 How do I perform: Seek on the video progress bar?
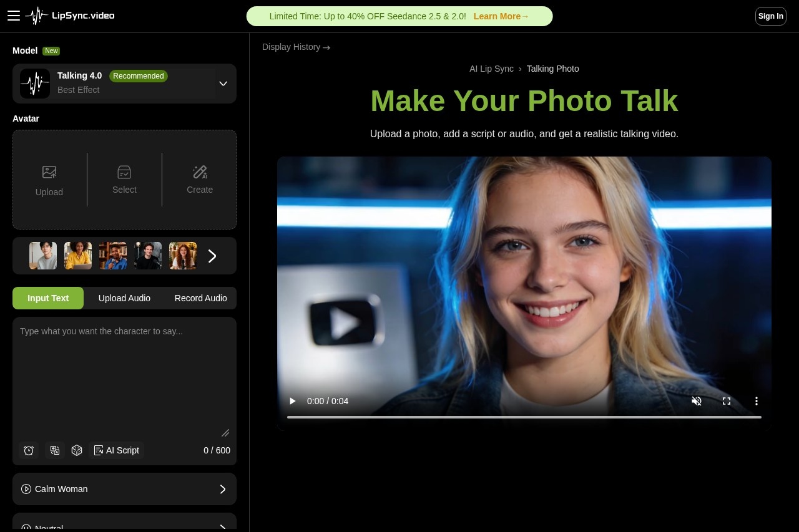click(x=524, y=417)
